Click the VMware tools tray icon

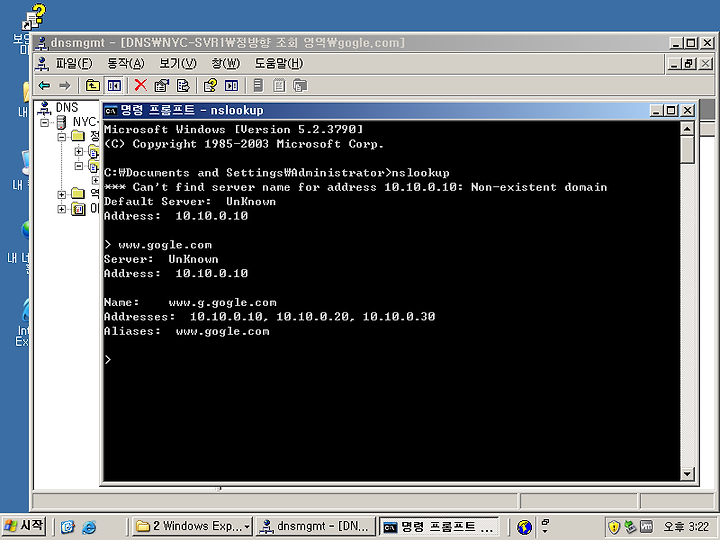646,527
